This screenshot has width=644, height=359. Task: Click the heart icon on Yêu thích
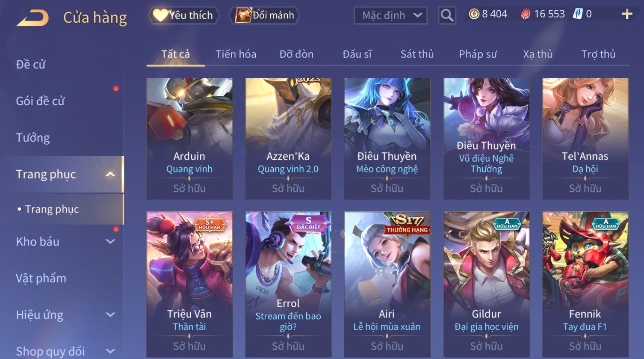tap(161, 15)
